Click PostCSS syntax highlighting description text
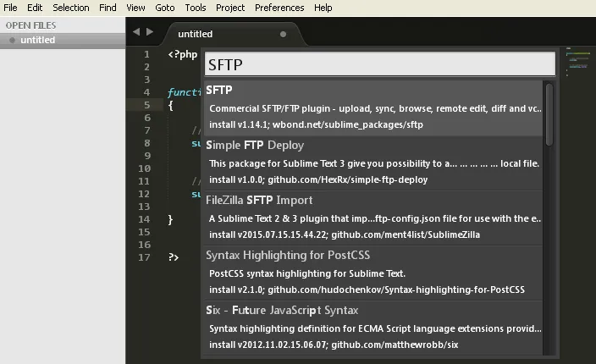Image resolution: width=596 pixels, height=364 pixels. click(307, 273)
